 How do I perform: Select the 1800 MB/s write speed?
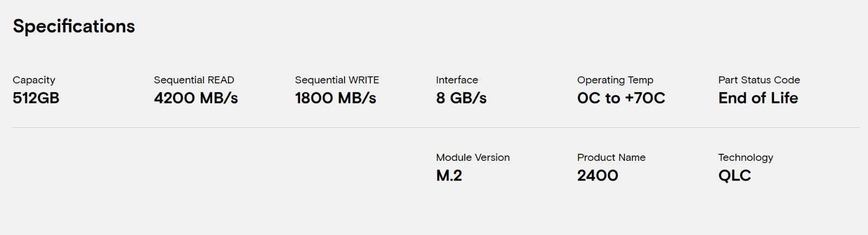335,98
